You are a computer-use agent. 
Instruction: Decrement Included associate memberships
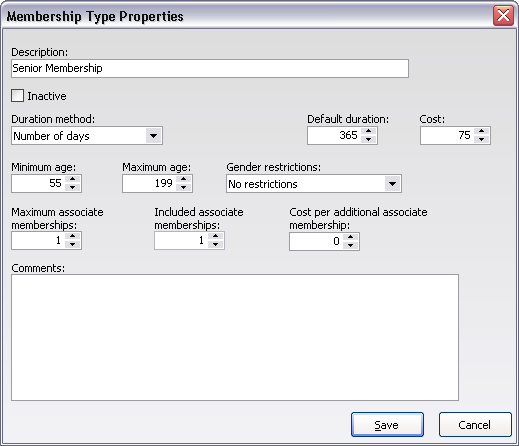point(215,244)
